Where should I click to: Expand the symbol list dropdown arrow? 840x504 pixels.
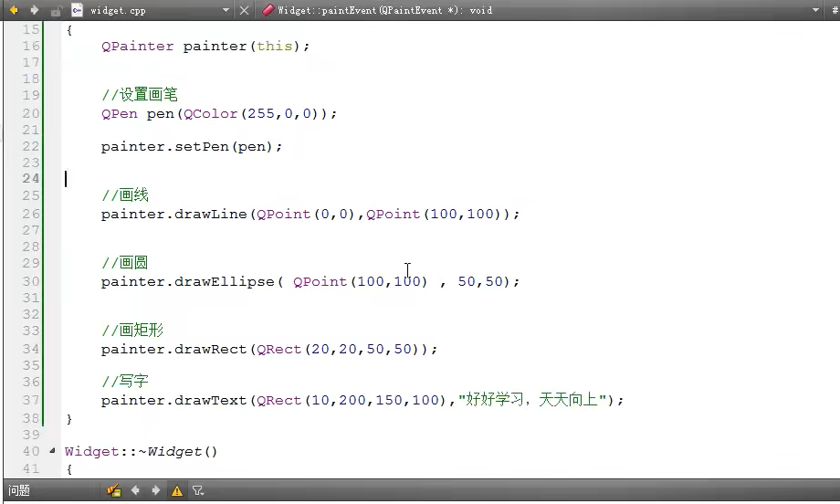815,10
